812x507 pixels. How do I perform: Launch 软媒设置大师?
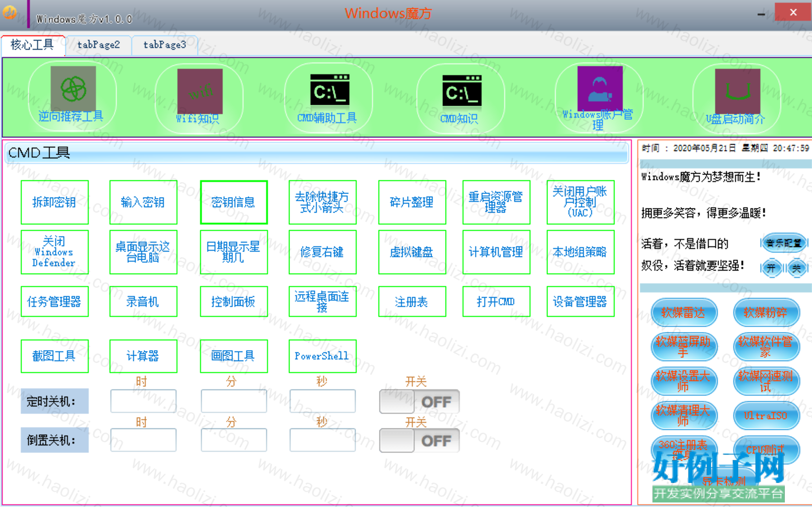click(684, 381)
